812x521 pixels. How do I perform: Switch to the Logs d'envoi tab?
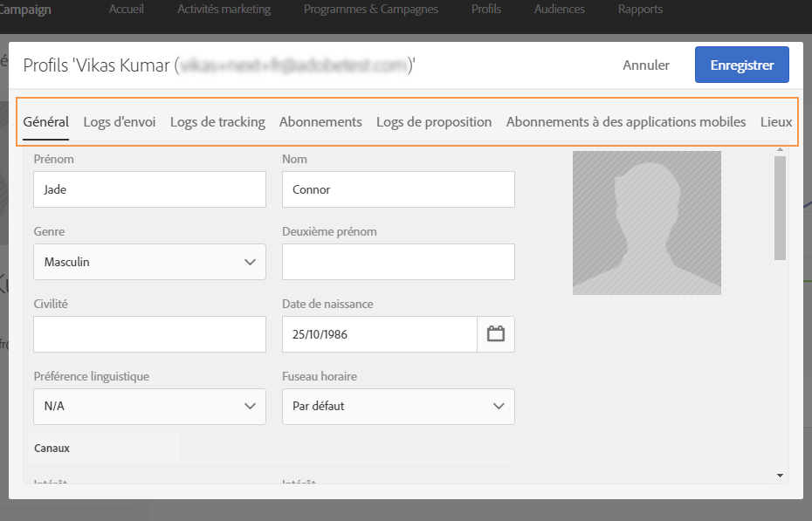coord(120,122)
